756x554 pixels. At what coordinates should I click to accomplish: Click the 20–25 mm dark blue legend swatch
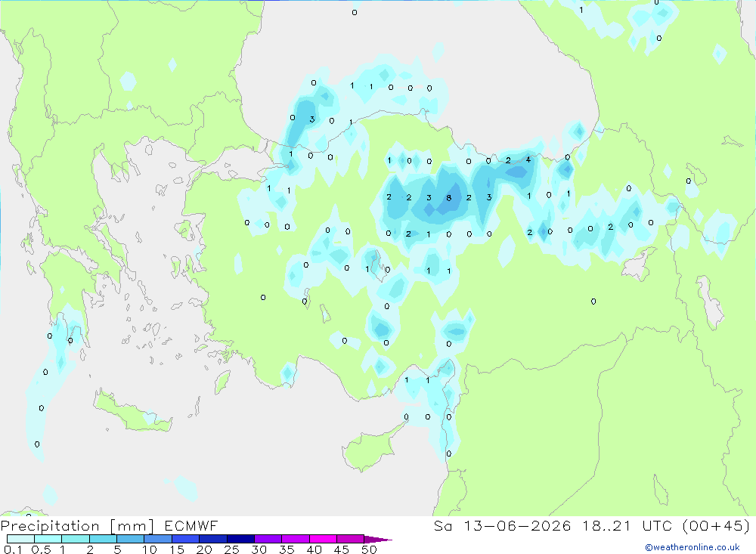213,539
